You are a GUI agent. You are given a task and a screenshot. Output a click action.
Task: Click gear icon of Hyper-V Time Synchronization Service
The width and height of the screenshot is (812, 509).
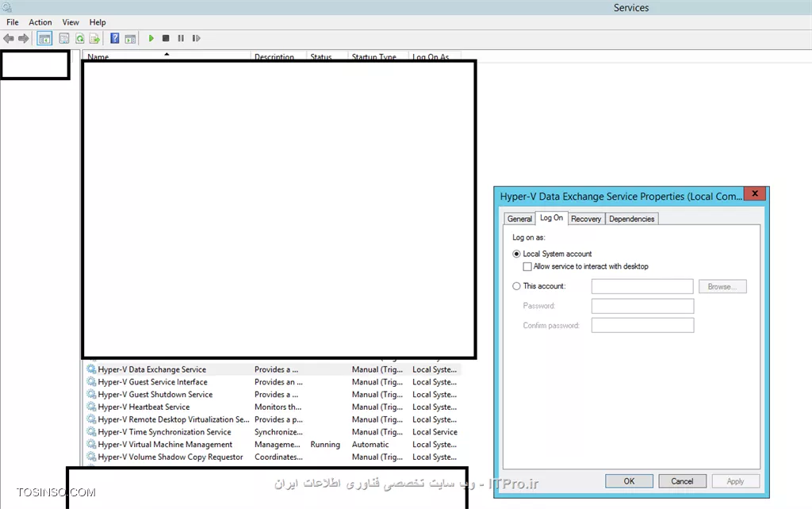point(92,432)
